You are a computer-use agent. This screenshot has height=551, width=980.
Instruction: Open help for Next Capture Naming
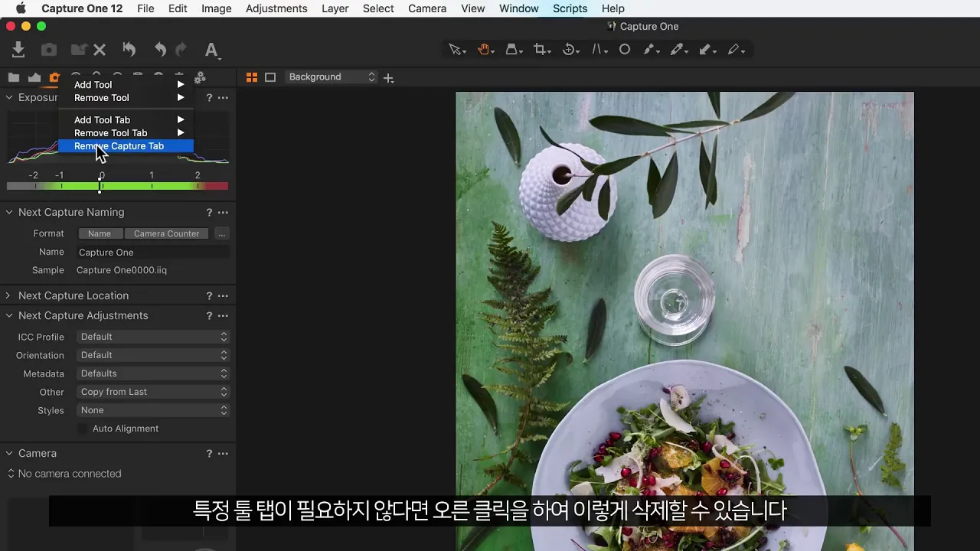209,213
